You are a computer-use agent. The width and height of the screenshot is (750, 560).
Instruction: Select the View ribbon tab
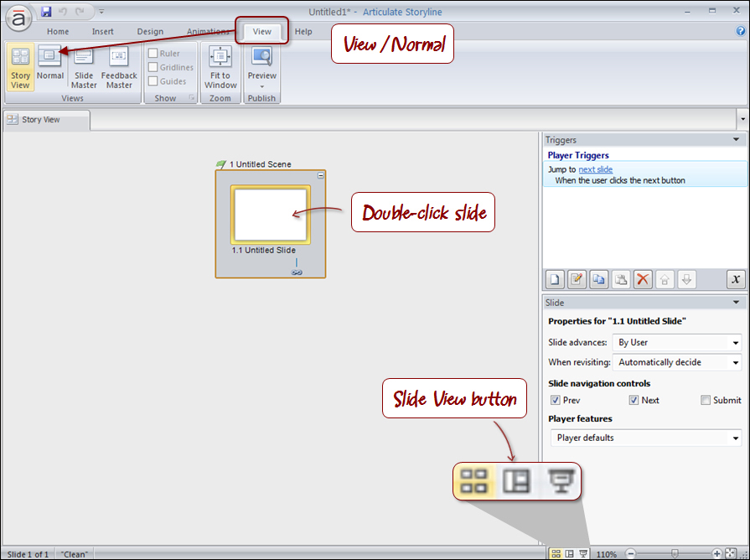click(261, 32)
